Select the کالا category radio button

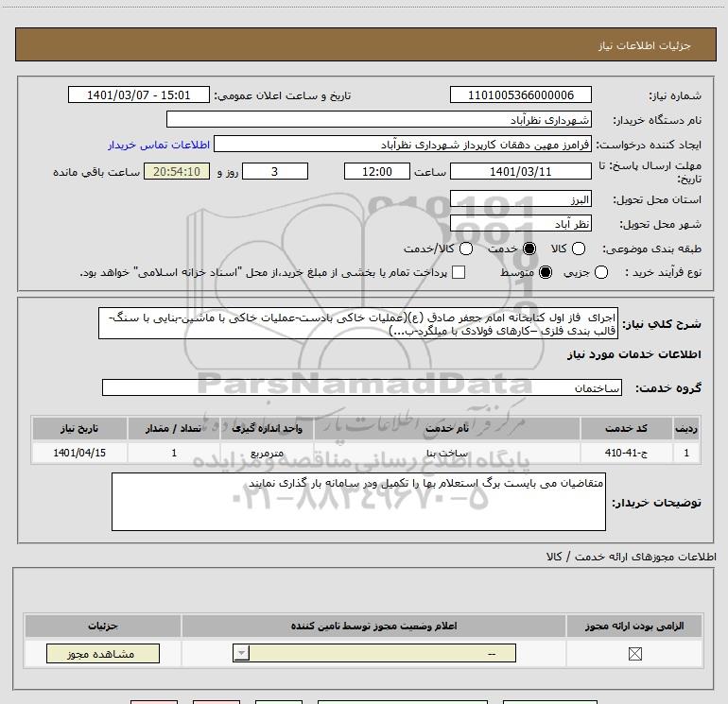(x=578, y=249)
